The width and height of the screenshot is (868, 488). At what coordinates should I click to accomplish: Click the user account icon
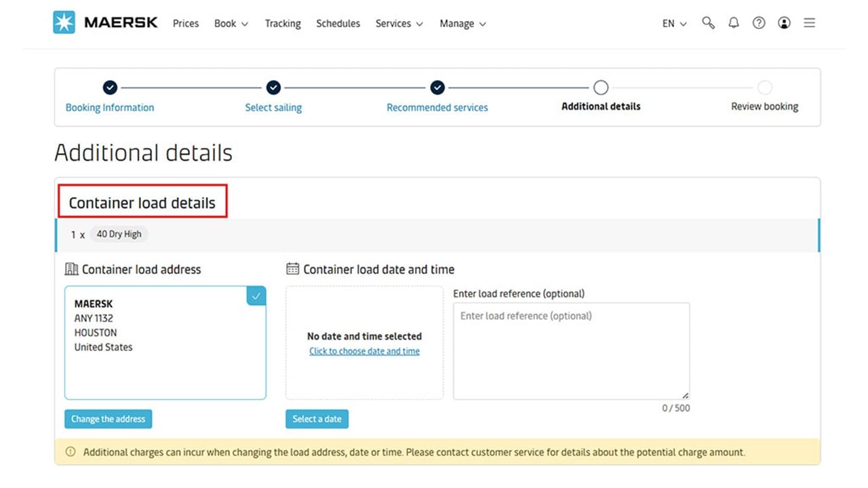784,22
